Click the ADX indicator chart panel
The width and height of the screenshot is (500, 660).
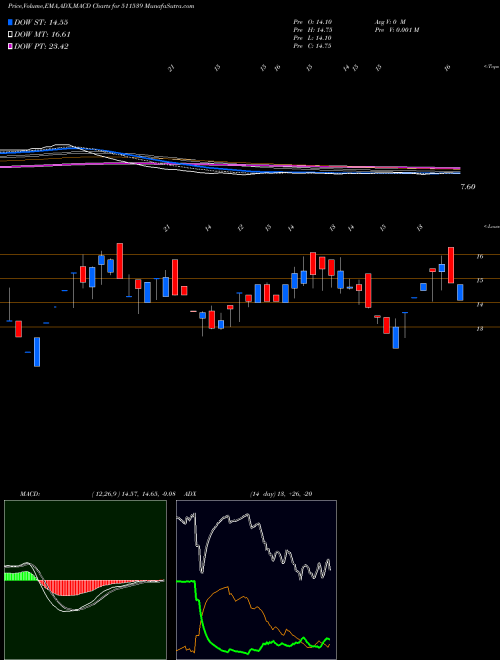click(x=256, y=580)
